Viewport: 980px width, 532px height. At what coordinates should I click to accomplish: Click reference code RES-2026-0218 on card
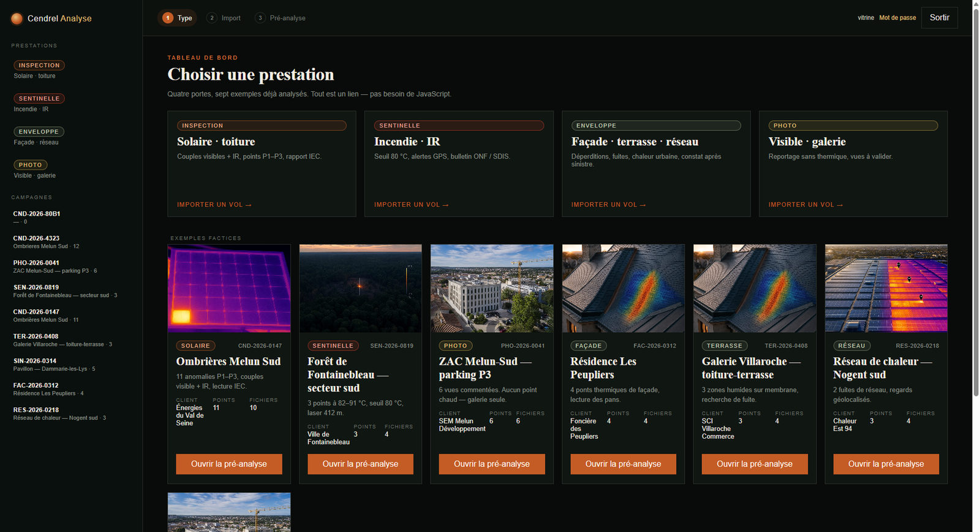pyautogui.click(x=917, y=346)
